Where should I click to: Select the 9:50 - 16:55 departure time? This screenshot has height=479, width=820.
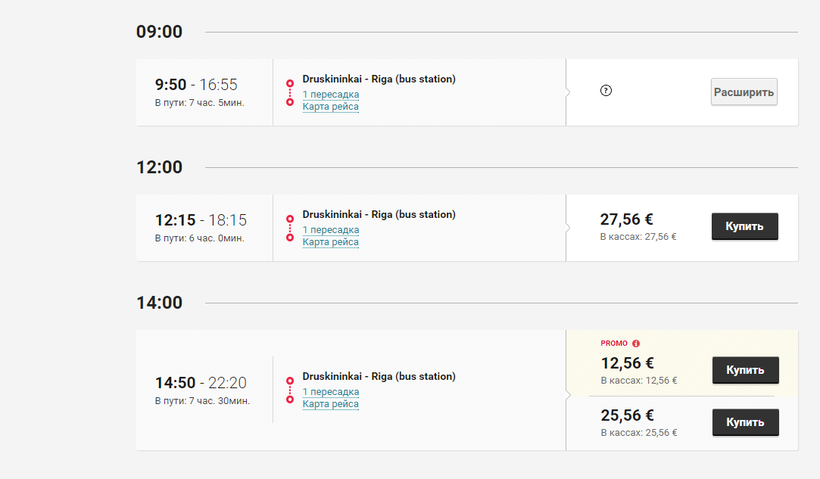pos(196,85)
